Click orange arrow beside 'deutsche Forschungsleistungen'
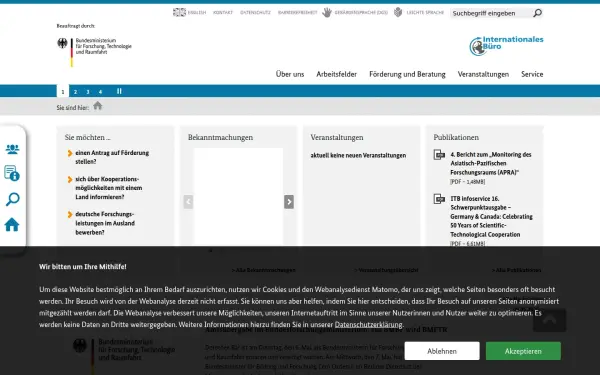The width and height of the screenshot is (600, 375). [70, 214]
